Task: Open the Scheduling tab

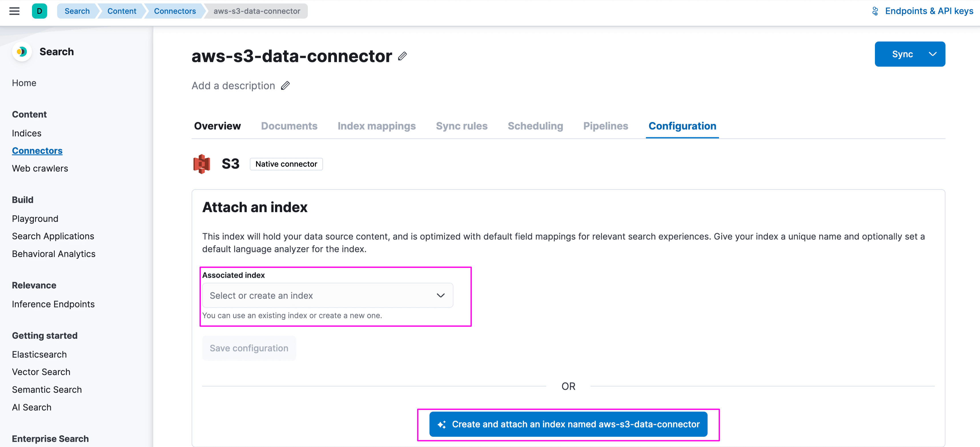Action: pyautogui.click(x=535, y=126)
